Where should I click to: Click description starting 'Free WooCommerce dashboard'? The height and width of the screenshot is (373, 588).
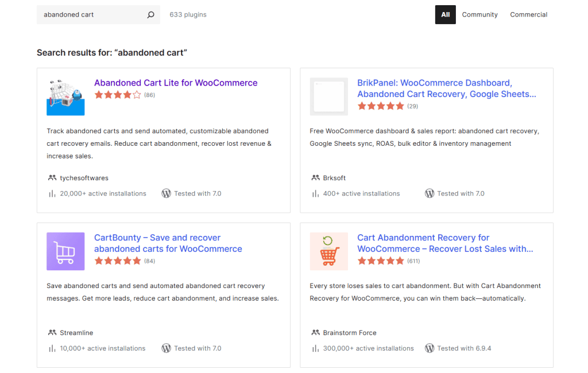coord(424,137)
